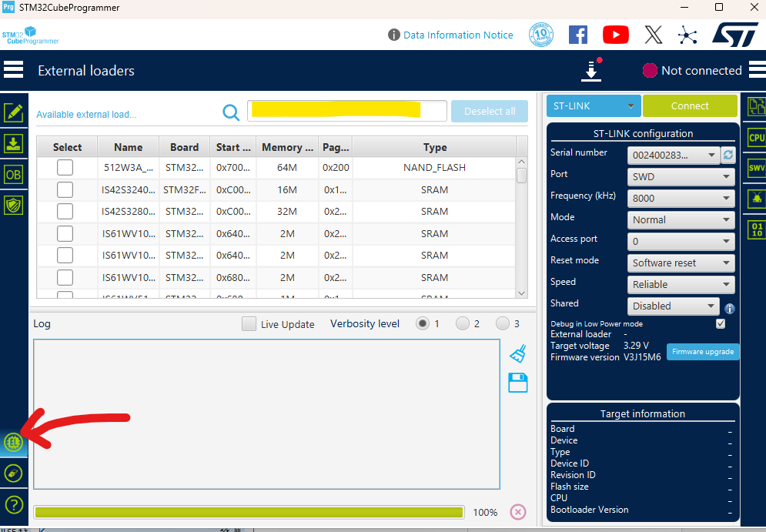The width and height of the screenshot is (766, 532).
Task: Sort table by Board column header
Action: point(184,147)
